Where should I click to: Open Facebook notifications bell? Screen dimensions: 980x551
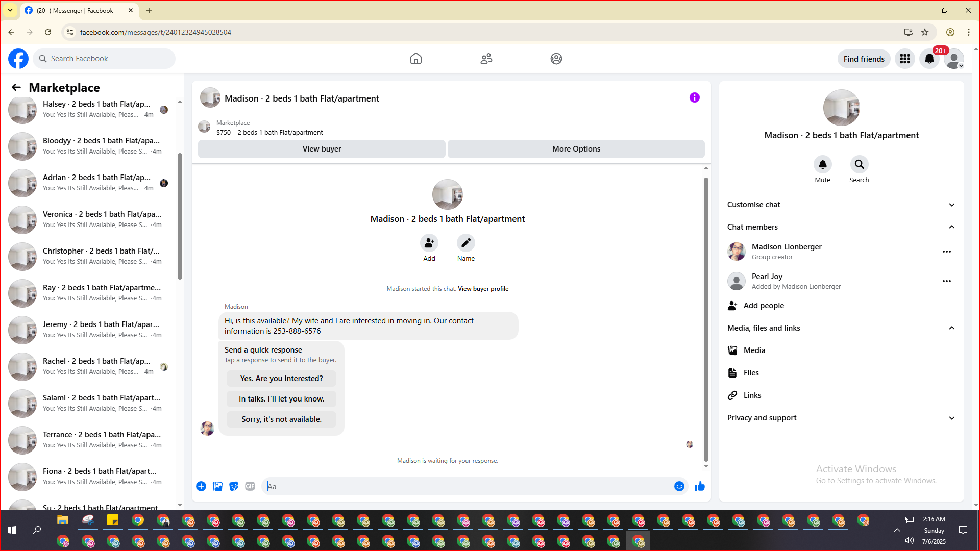929,59
